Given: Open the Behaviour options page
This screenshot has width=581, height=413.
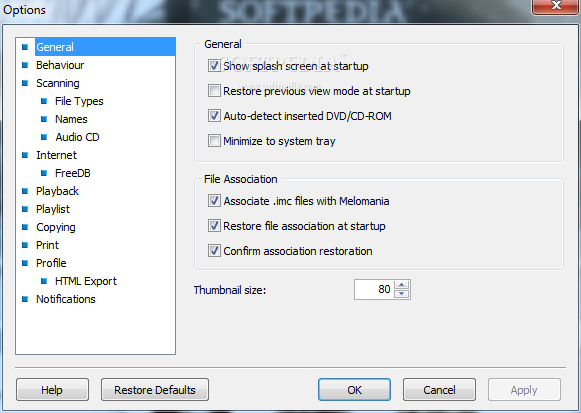Looking at the screenshot, I should tap(60, 65).
